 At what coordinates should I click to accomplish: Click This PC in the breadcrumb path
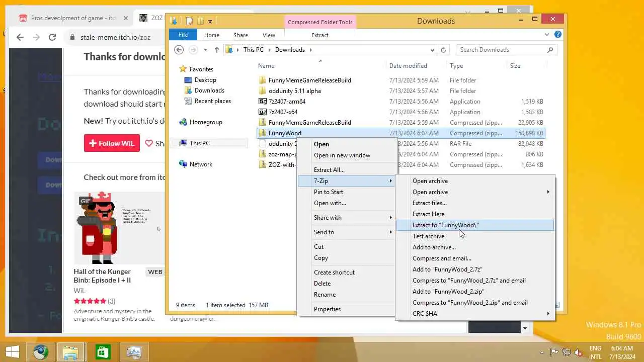tap(253, 50)
